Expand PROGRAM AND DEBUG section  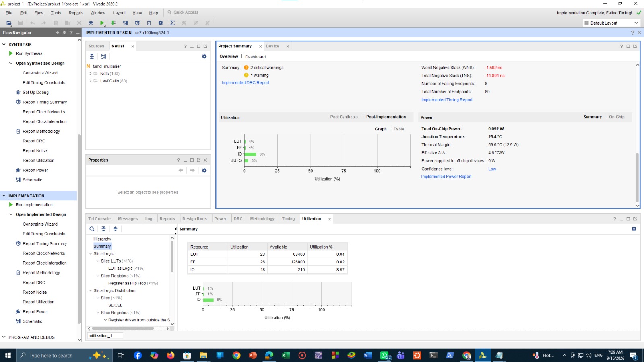pos(4,337)
